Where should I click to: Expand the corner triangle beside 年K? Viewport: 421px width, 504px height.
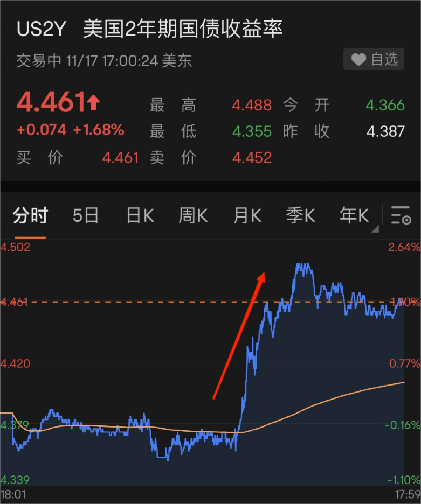click(375, 229)
